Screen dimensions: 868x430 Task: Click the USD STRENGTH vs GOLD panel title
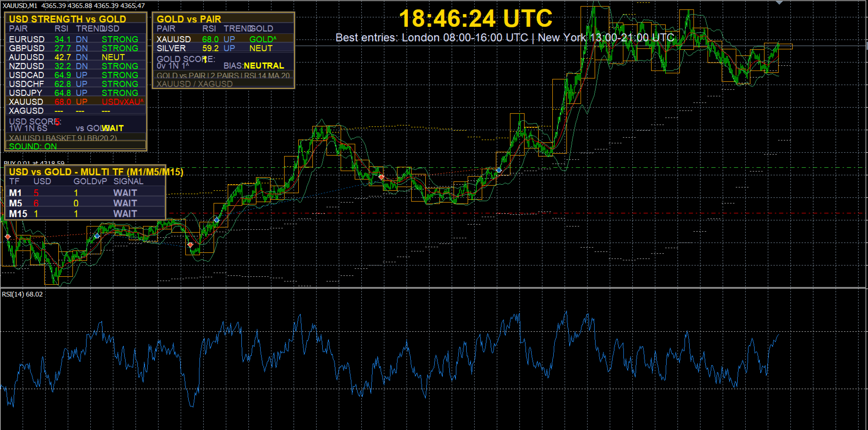pyautogui.click(x=68, y=19)
